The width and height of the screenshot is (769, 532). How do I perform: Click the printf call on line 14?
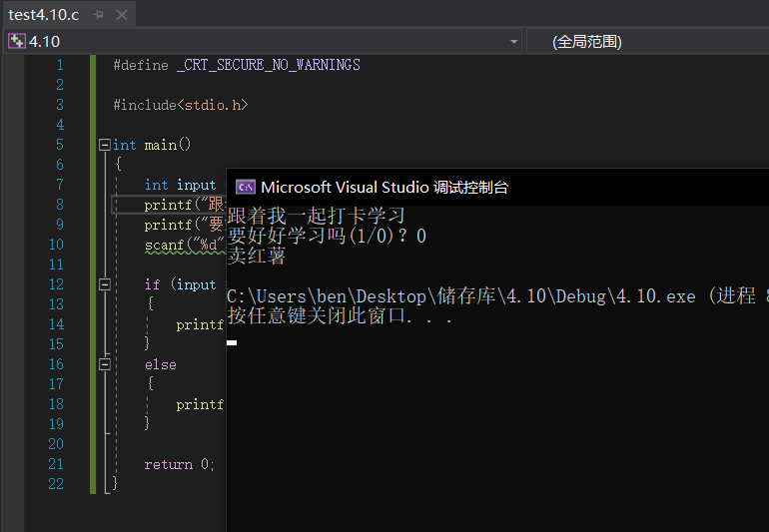pos(200,324)
